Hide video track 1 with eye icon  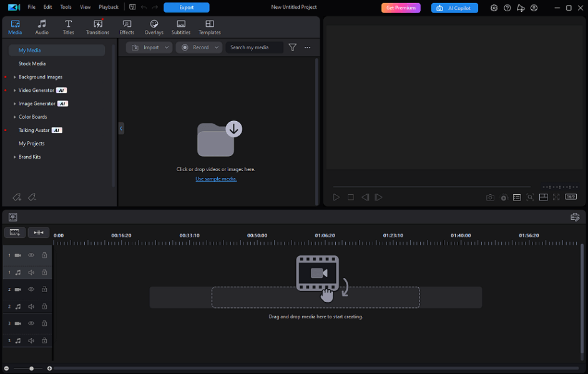pos(31,255)
